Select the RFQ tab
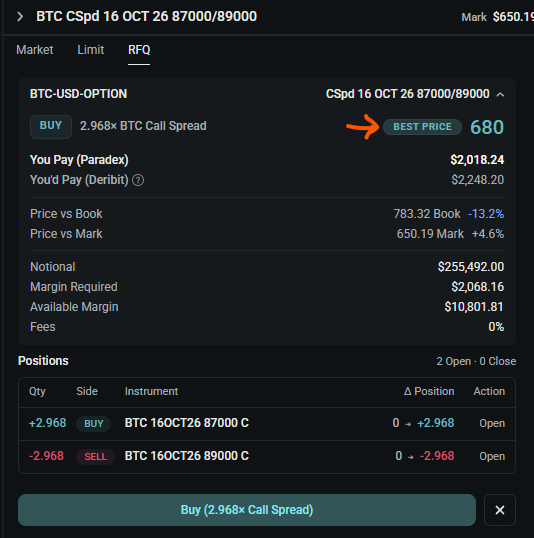 click(139, 50)
